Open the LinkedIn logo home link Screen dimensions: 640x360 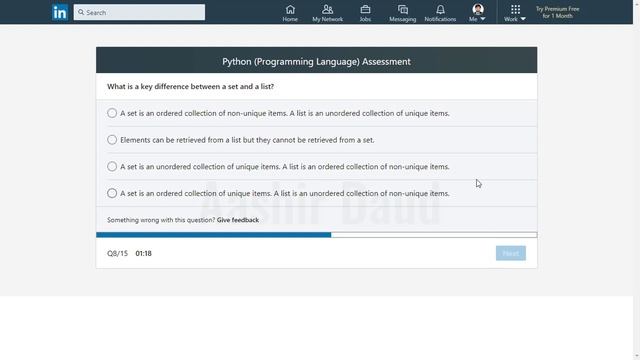pyautogui.click(x=60, y=12)
